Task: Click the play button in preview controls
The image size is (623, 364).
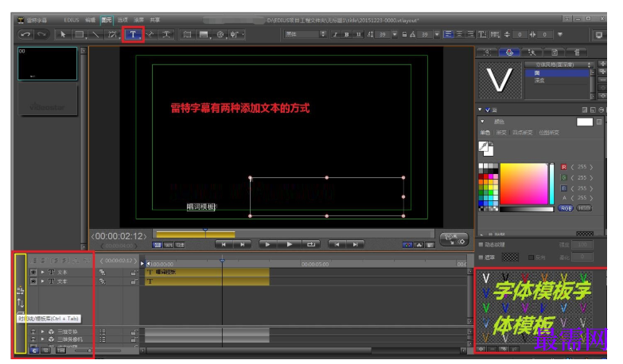Action: (290, 245)
